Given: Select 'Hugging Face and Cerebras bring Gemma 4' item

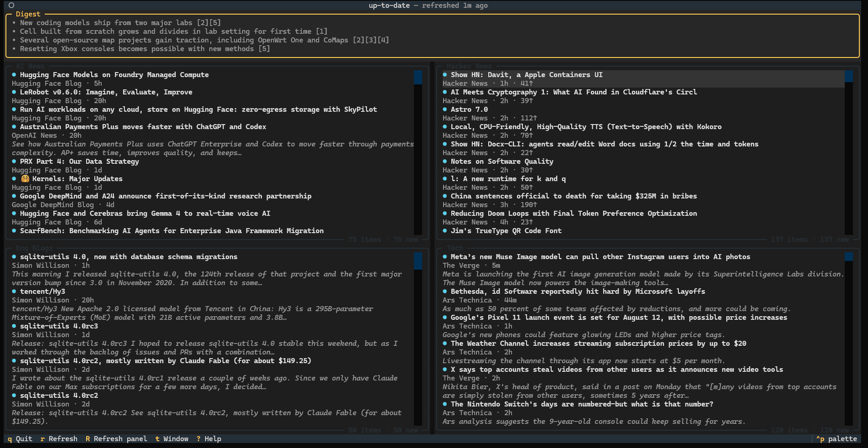Looking at the screenshot, I should [x=145, y=214].
